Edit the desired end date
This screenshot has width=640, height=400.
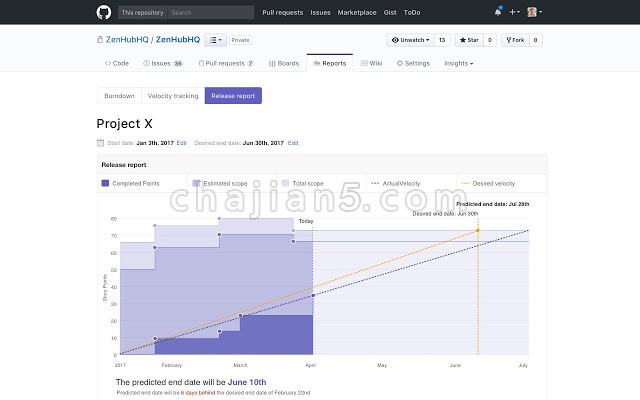click(293, 143)
